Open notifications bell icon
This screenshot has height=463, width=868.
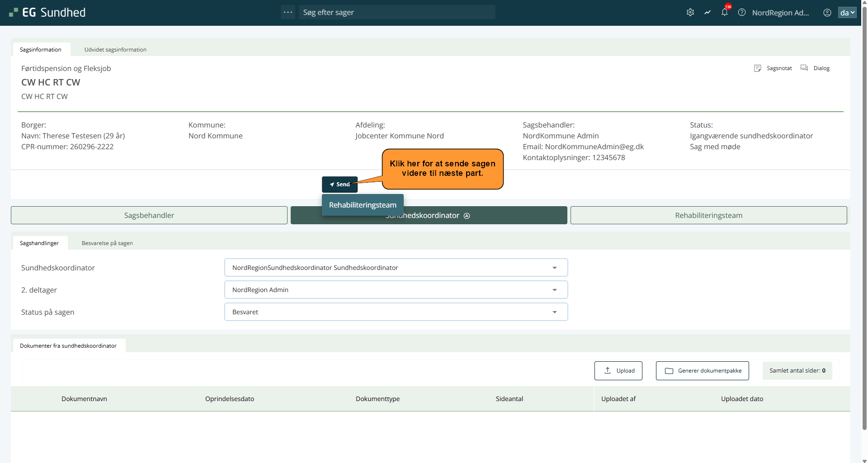coord(725,12)
